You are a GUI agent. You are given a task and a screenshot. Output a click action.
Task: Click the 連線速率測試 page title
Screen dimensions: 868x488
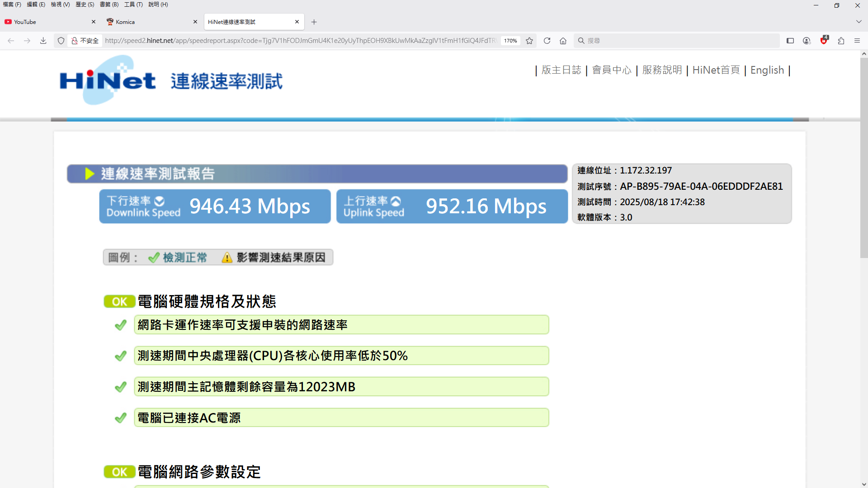226,81
